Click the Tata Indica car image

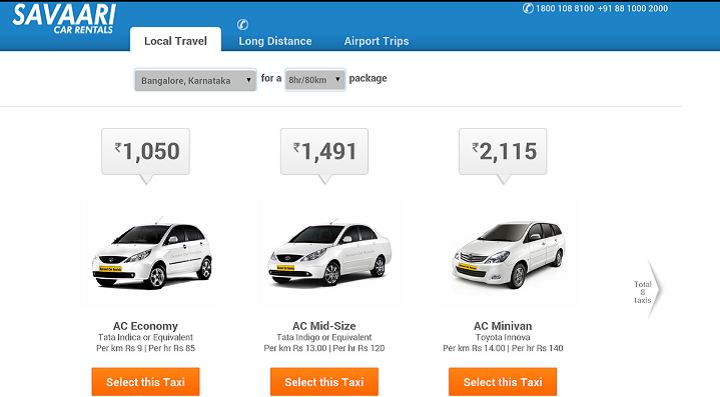(152, 252)
